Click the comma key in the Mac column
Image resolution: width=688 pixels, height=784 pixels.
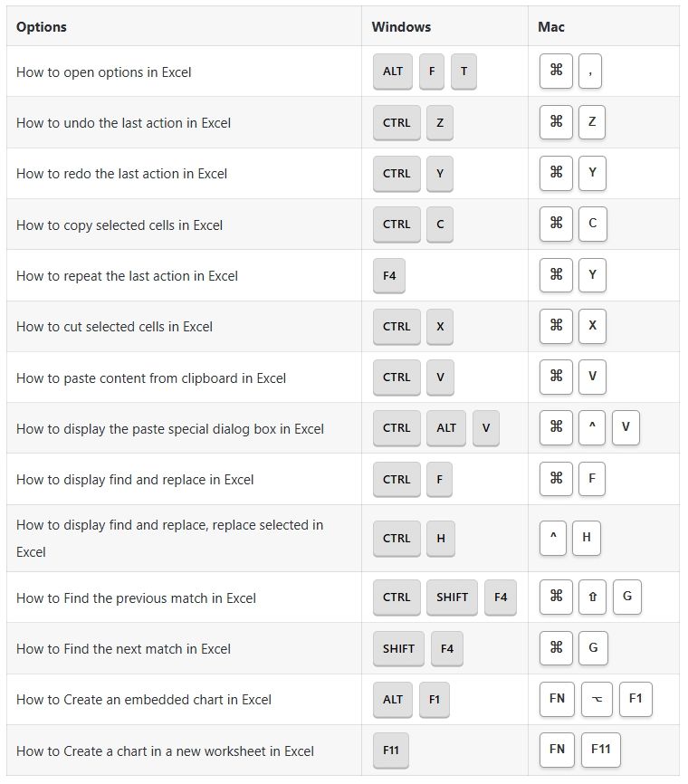point(590,72)
